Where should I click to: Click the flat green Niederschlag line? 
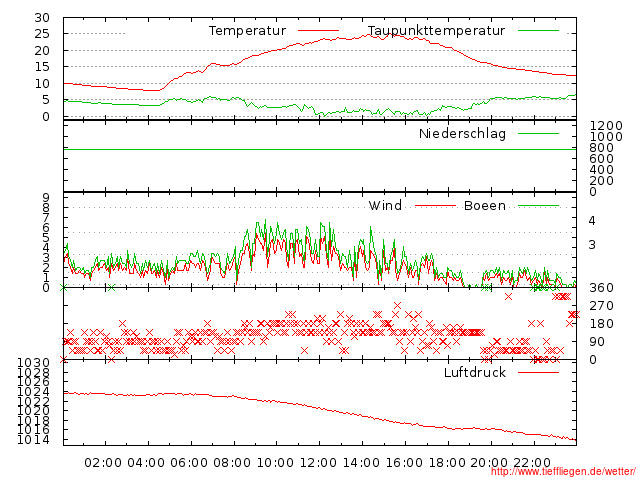pos(320,150)
